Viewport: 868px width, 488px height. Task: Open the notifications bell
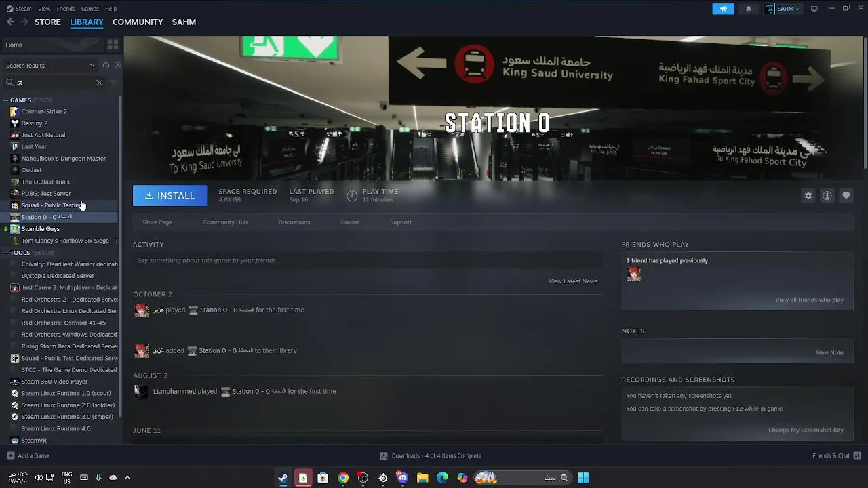coord(749,9)
